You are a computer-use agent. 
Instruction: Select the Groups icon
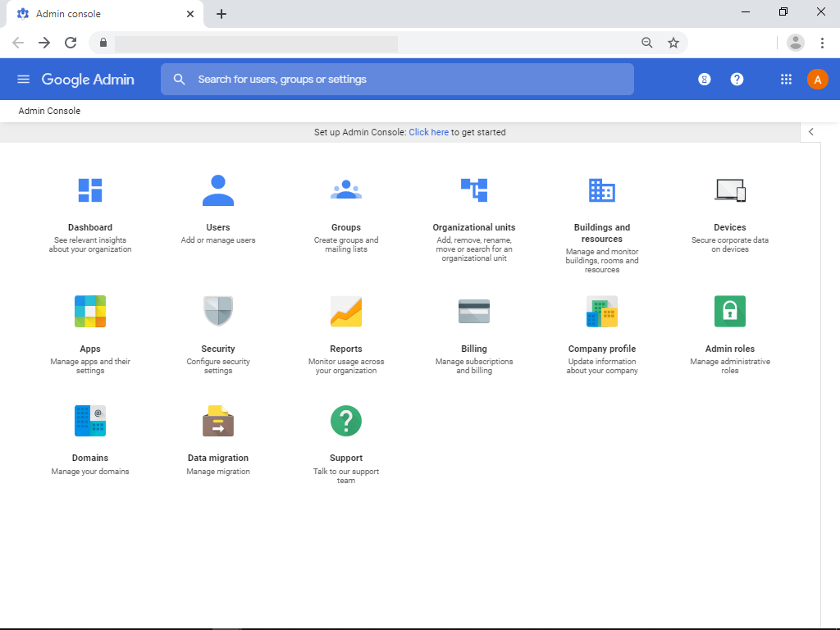[x=346, y=189]
